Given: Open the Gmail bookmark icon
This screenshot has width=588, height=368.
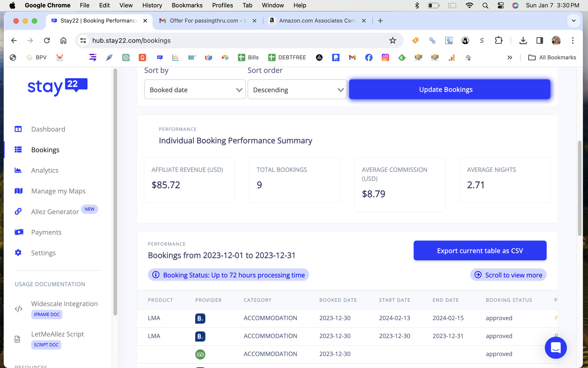Looking at the screenshot, I should pos(352,57).
